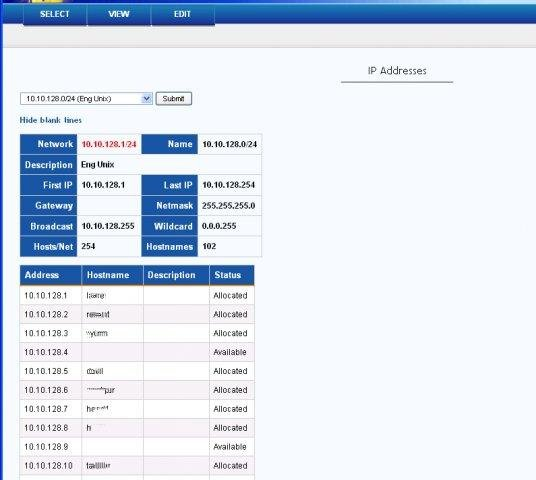Click the IP Addresses page heading
536x480 pixels.
coord(397,71)
